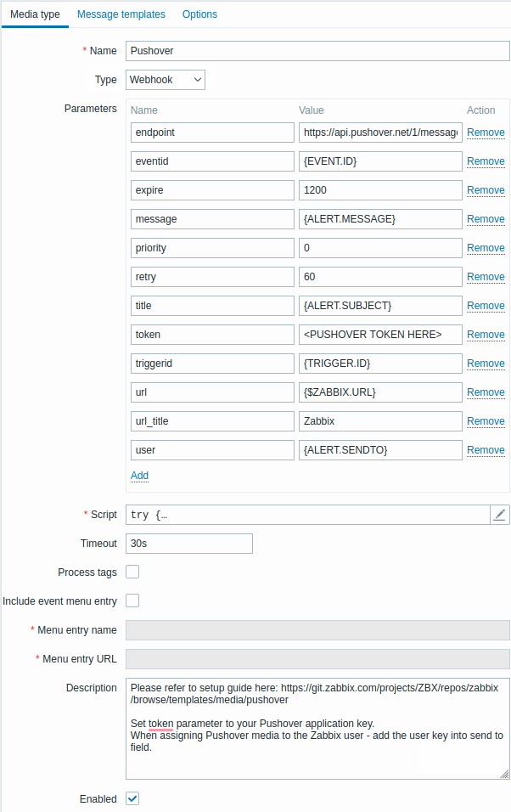Open the script editor pencil icon
The image size is (511, 812).
click(x=500, y=515)
